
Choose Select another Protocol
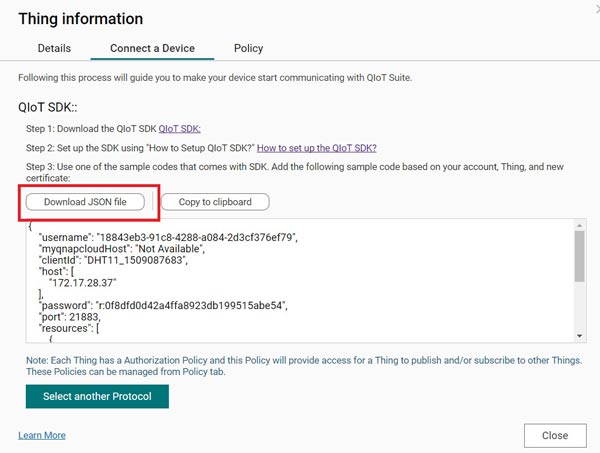click(x=97, y=397)
